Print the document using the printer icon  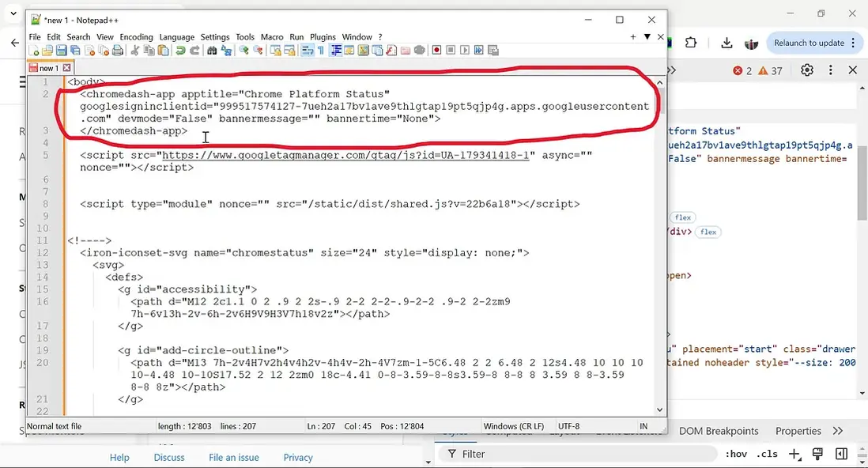(x=117, y=51)
